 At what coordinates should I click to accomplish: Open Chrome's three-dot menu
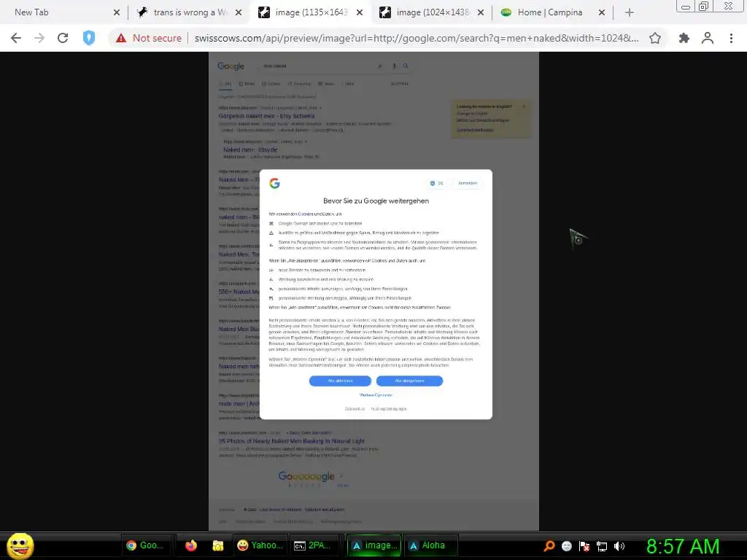point(731,38)
